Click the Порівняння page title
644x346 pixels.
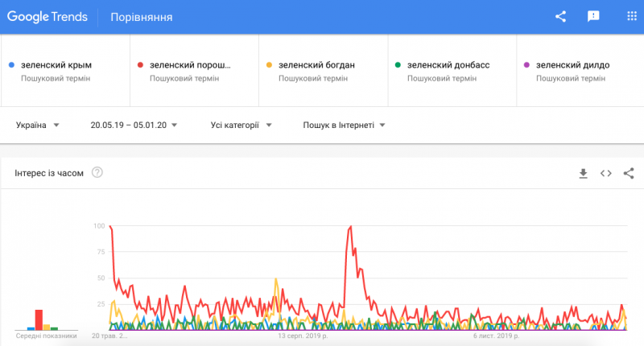(x=141, y=17)
